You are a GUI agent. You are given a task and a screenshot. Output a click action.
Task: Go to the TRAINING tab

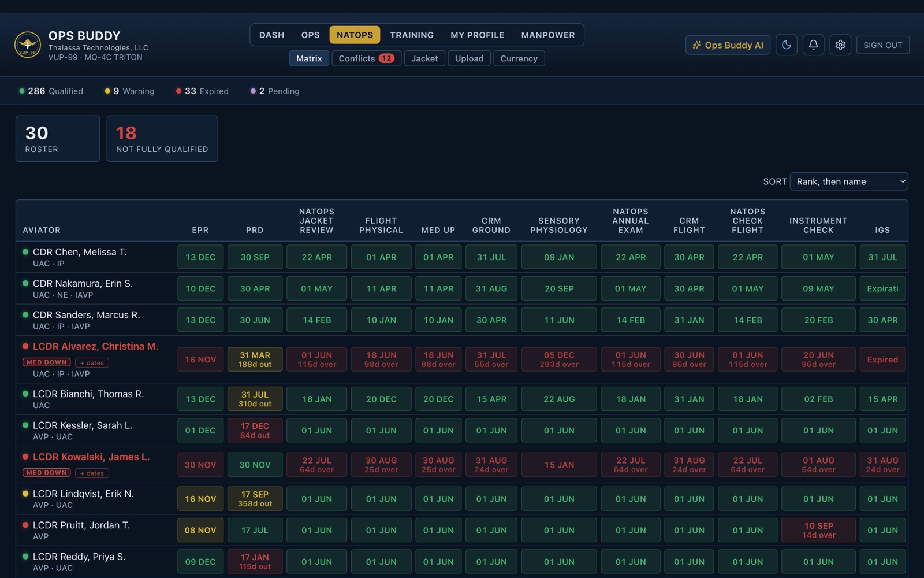tap(412, 35)
